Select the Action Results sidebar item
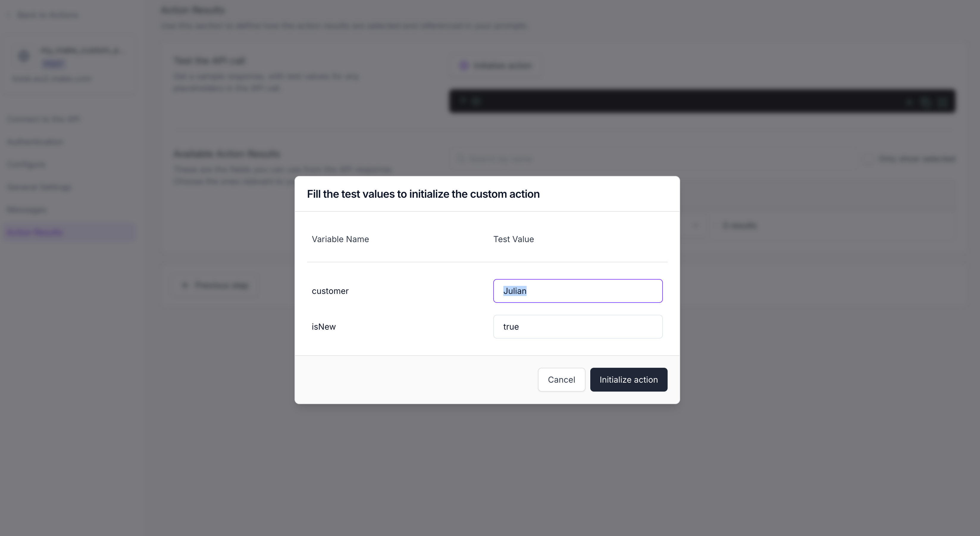 pos(35,232)
